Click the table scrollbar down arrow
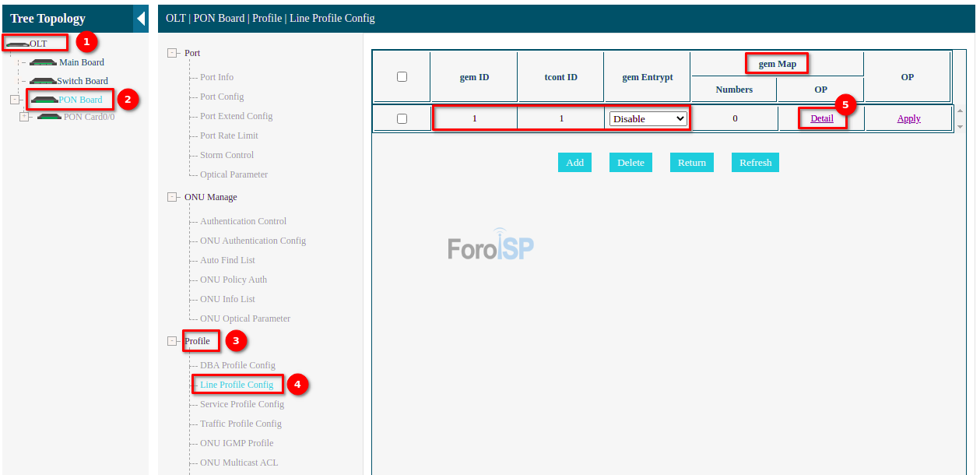 960,127
